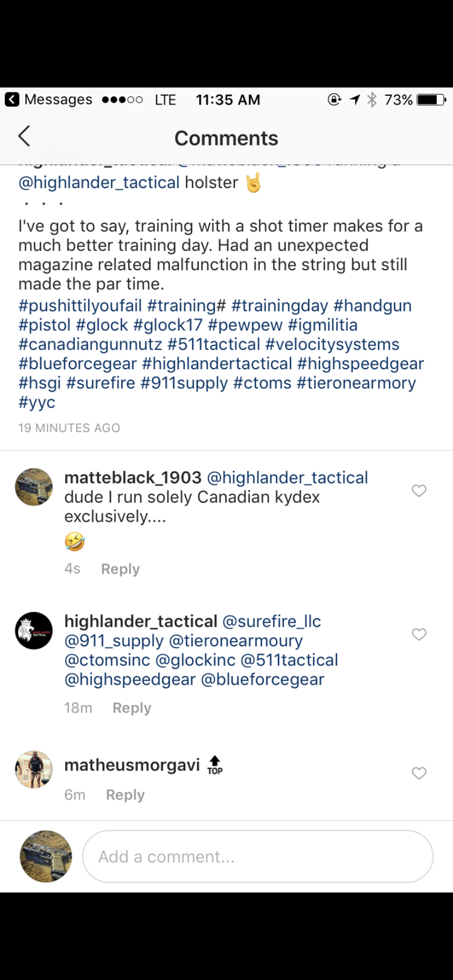
Task: Reply to matteblack_1903's comment
Action: (x=120, y=569)
